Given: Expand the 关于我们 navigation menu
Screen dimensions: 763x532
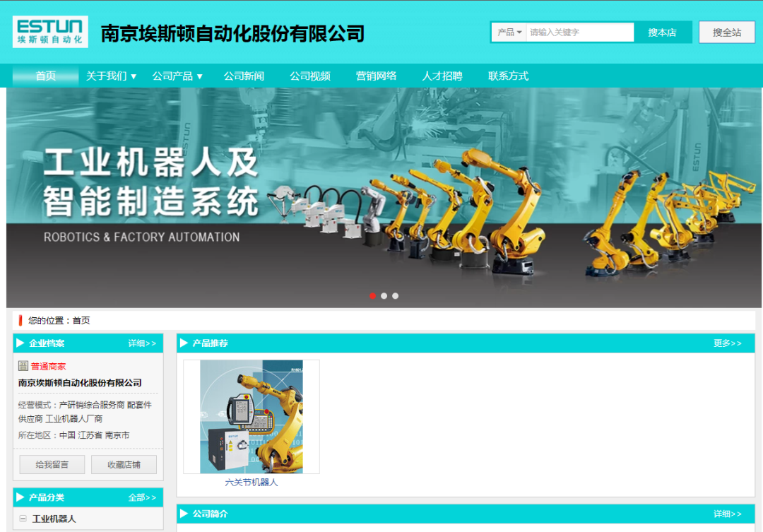Looking at the screenshot, I should 111,76.
